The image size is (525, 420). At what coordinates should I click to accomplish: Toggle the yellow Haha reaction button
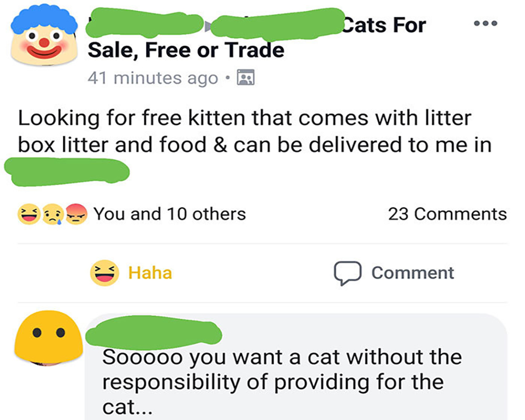point(132,273)
